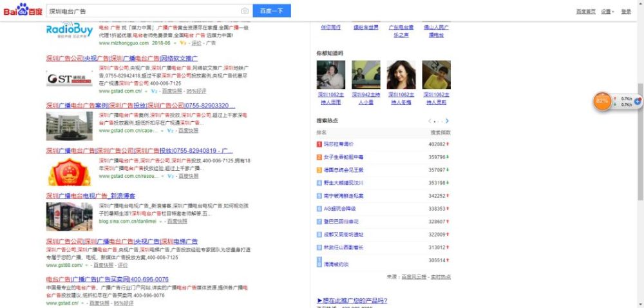
Task: Open image search via camera icon
Action: pos(245,11)
